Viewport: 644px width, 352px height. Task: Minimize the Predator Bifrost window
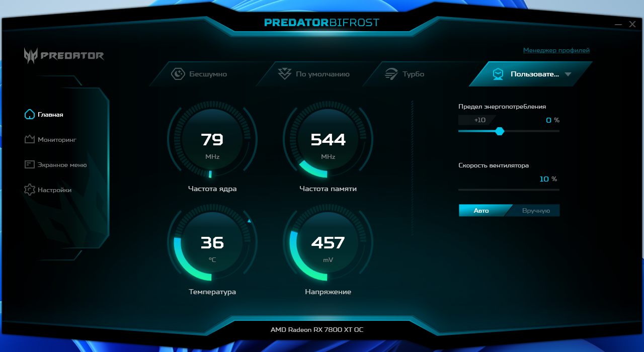[618, 24]
